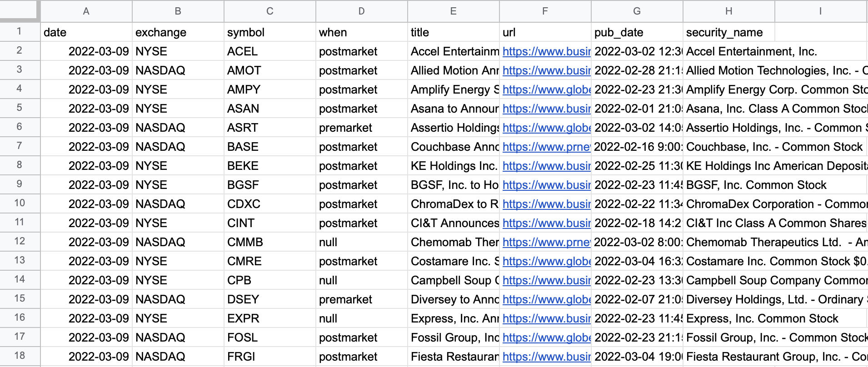The image size is (868, 367).
Task: Select row 18 by clicking its row number
Action: 20,357
